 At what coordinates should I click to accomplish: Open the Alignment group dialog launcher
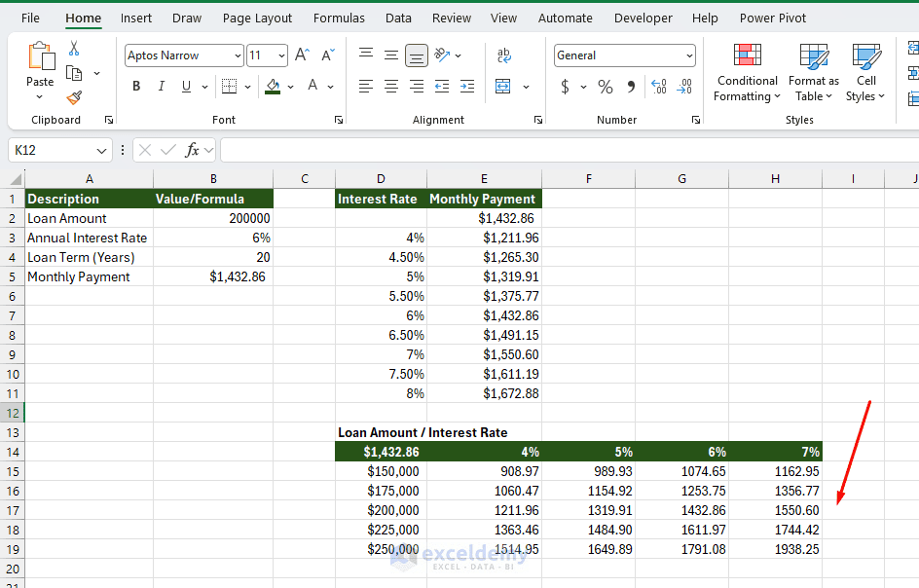pos(538,120)
